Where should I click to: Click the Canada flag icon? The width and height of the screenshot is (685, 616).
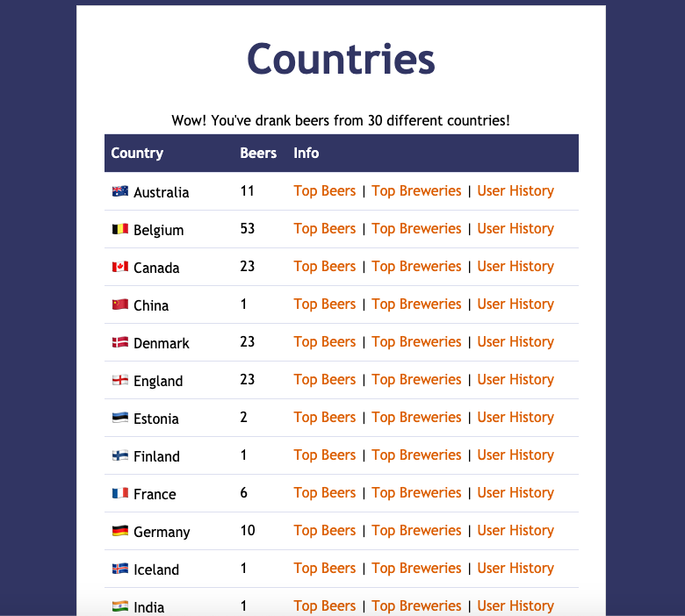tap(120, 266)
